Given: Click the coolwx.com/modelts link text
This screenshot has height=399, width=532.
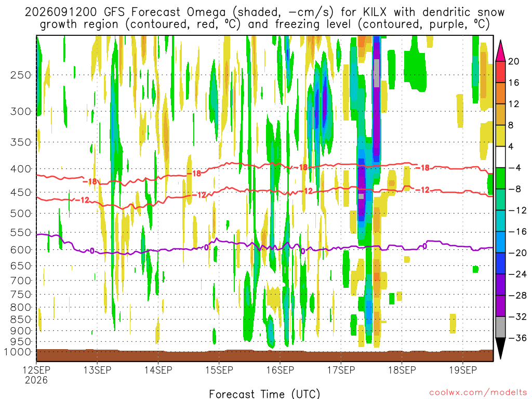Looking at the screenshot, I should [x=478, y=392].
